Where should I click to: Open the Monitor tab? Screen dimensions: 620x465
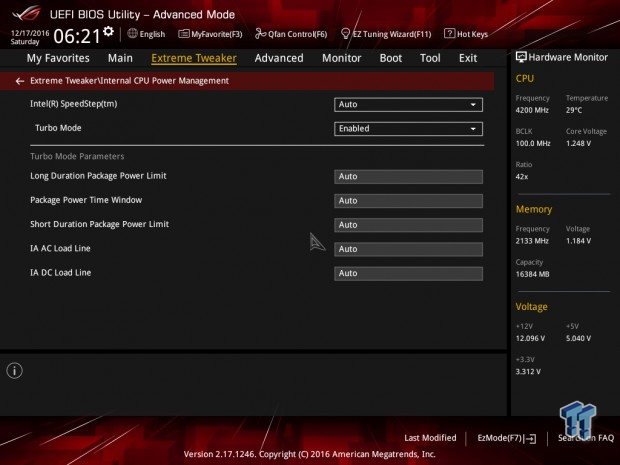342,58
